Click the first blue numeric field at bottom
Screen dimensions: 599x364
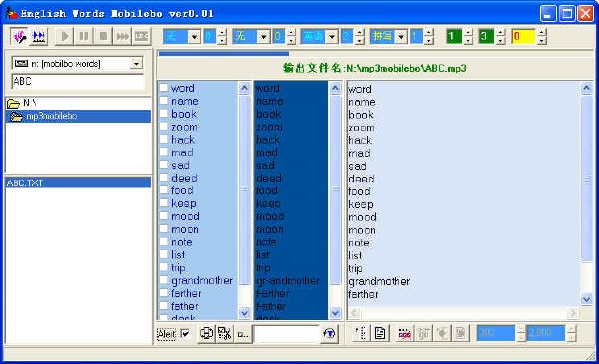(x=496, y=333)
